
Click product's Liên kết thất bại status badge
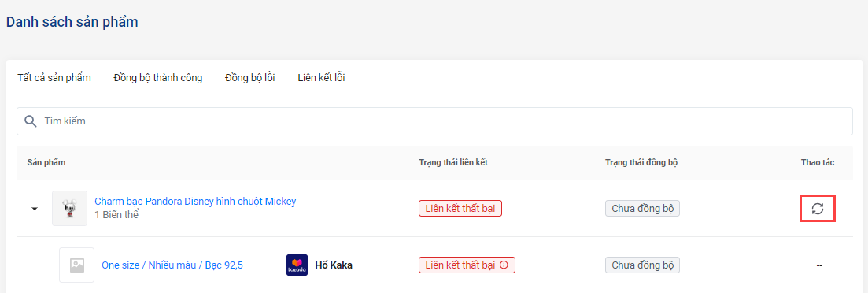pyautogui.click(x=460, y=209)
